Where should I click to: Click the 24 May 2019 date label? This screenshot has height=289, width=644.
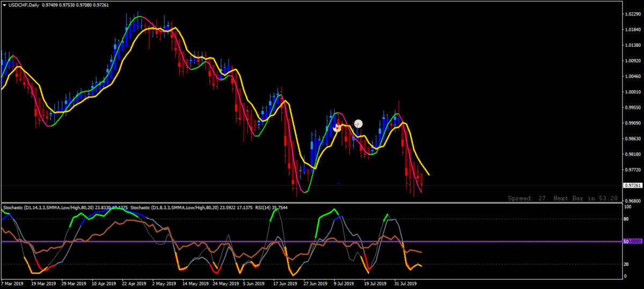click(x=227, y=283)
